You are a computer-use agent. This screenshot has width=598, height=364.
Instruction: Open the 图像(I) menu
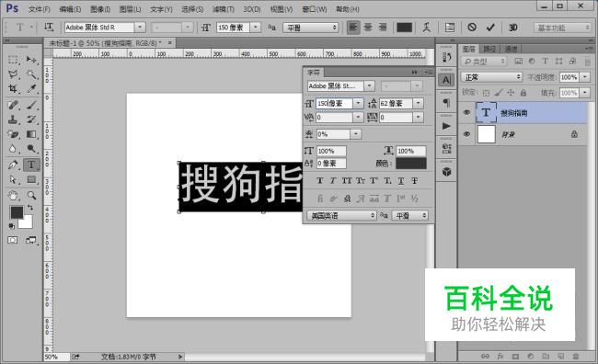click(100, 9)
